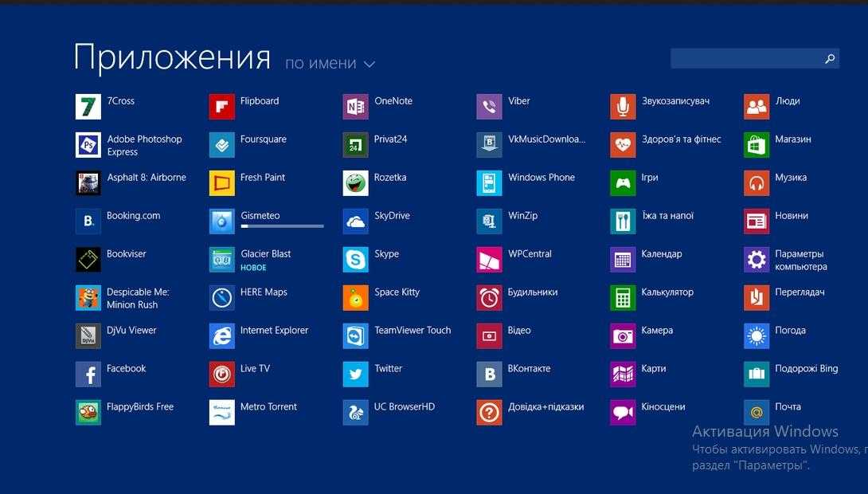The height and width of the screenshot is (494, 868).
Task: Click the search magnifier button
Action: [830, 58]
